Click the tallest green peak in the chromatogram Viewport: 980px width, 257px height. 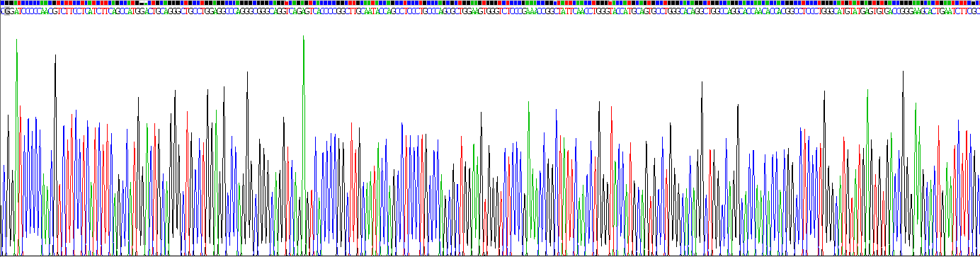pos(304,145)
